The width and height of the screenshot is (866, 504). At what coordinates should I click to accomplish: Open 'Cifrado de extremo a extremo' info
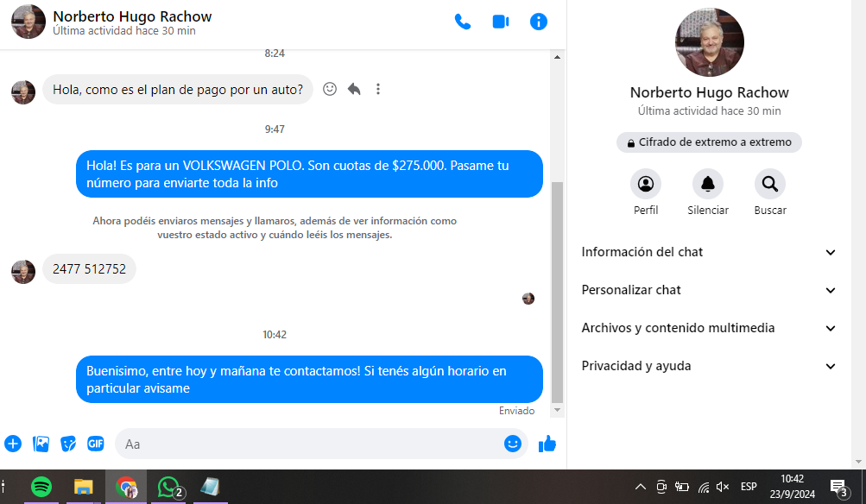point(709,142)
